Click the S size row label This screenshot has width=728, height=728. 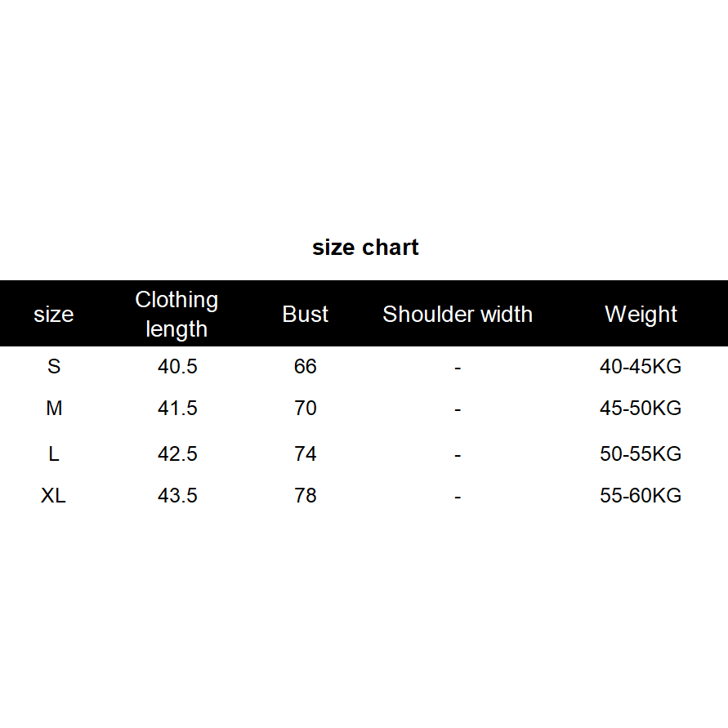(x=54, y=367)
